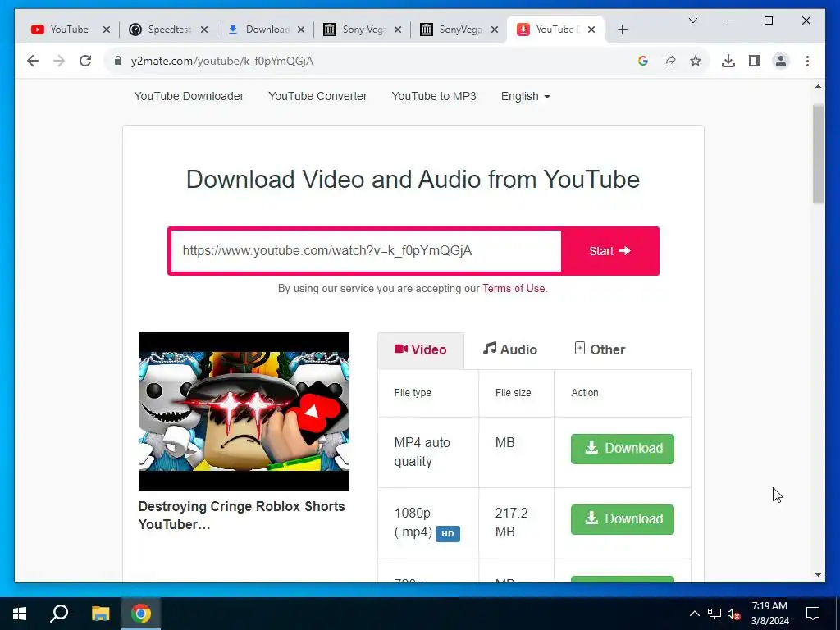Click the address bar URL
This screenshot has height=630, width=840.
221,61
